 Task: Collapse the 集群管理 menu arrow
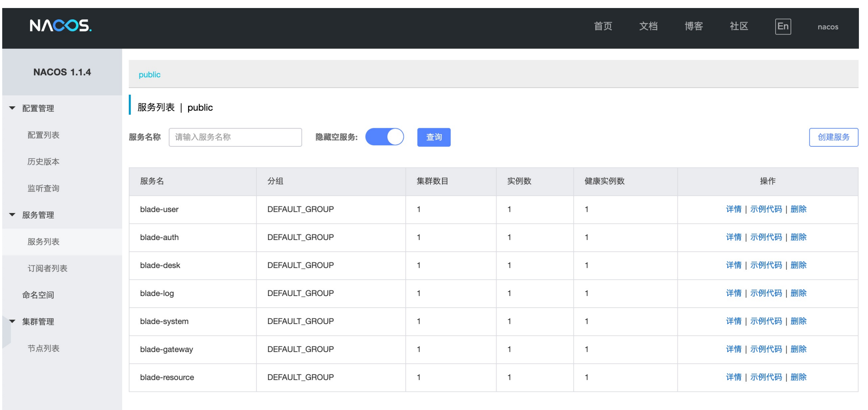(x=12, y=322)
